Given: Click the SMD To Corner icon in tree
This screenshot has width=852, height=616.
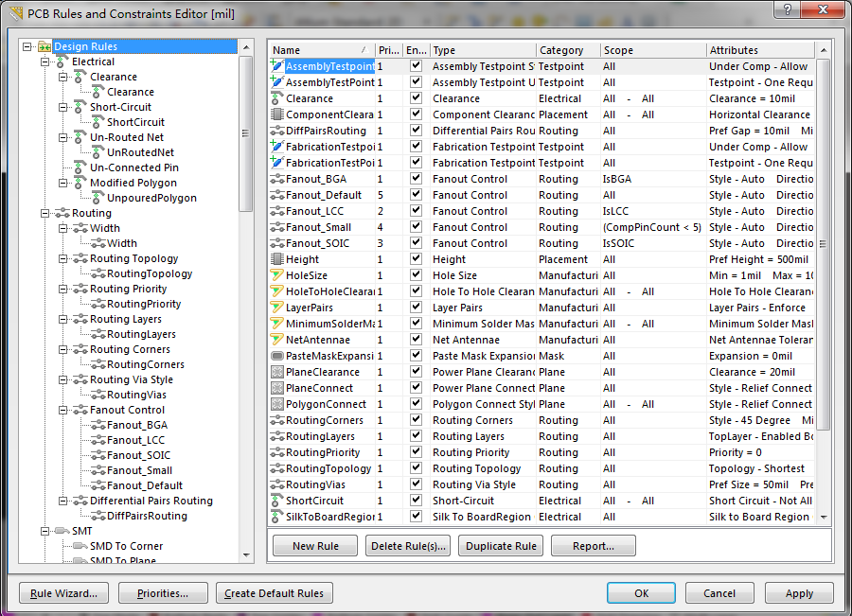Looking at the screenshot, I should (x=80, y=546).
